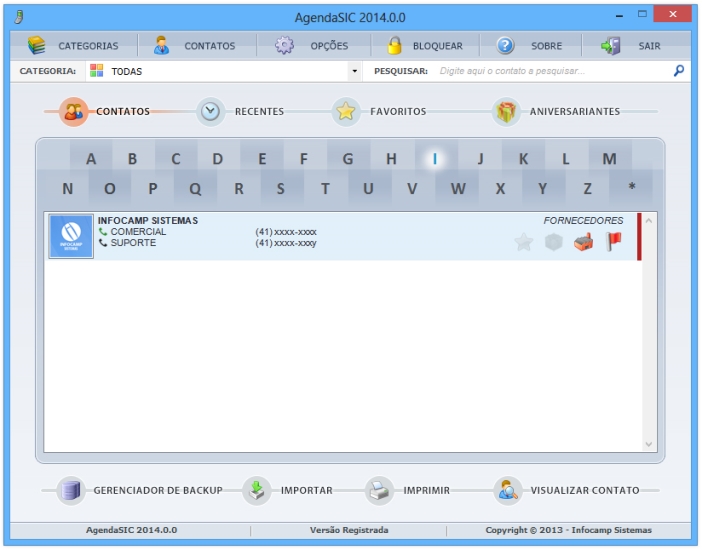
Task: Toggle favorite star for Infocamp Sistemas
Action: click(524, 242)
